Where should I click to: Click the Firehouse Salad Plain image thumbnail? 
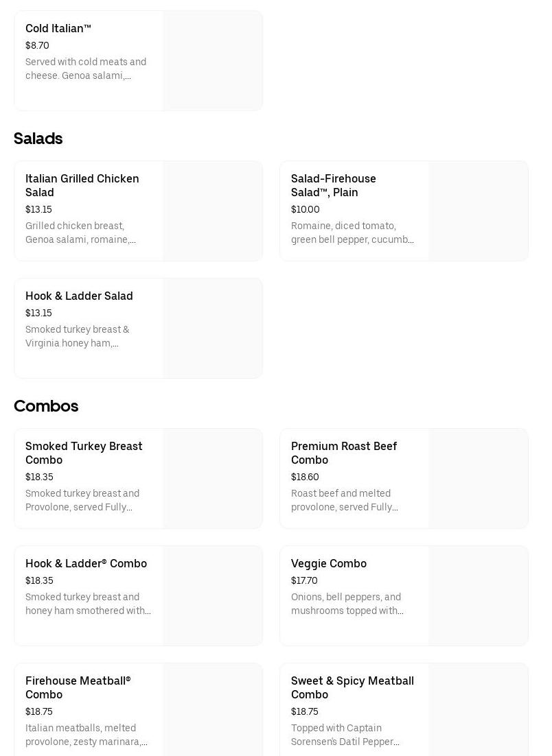tap(479, 211)
